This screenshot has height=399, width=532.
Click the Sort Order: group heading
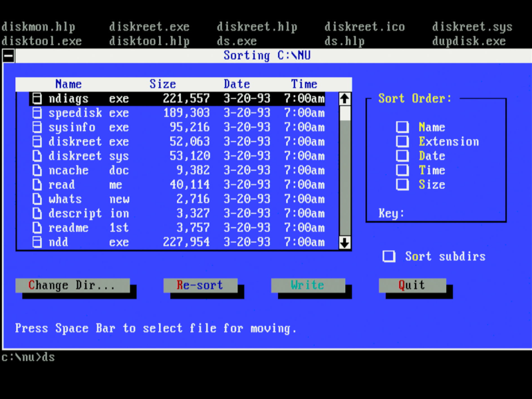point(415,98)
